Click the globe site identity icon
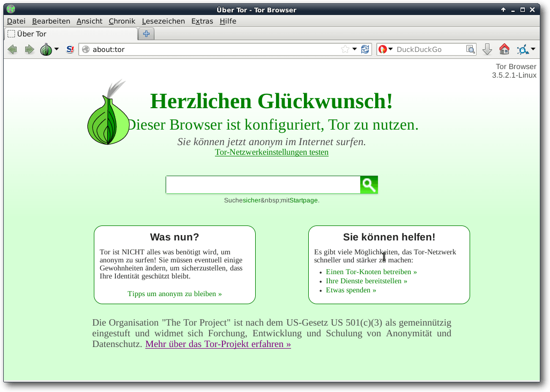 coord(86,49)
